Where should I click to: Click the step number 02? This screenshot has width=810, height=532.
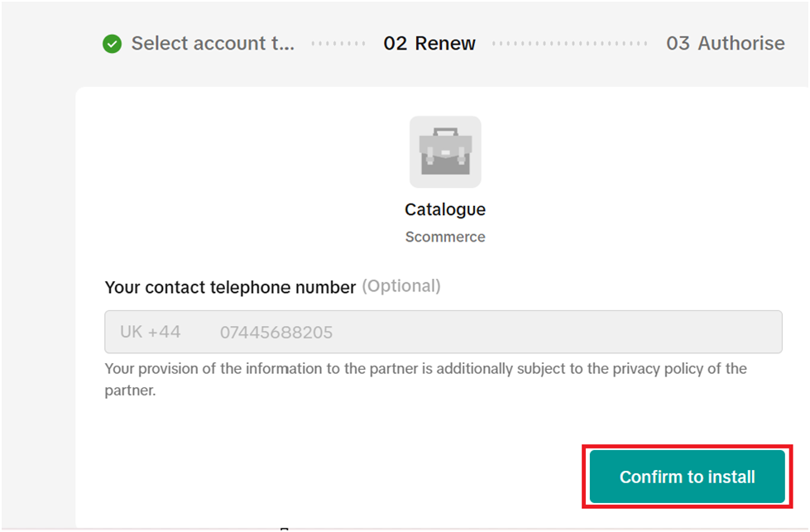(x=395, y=44)
